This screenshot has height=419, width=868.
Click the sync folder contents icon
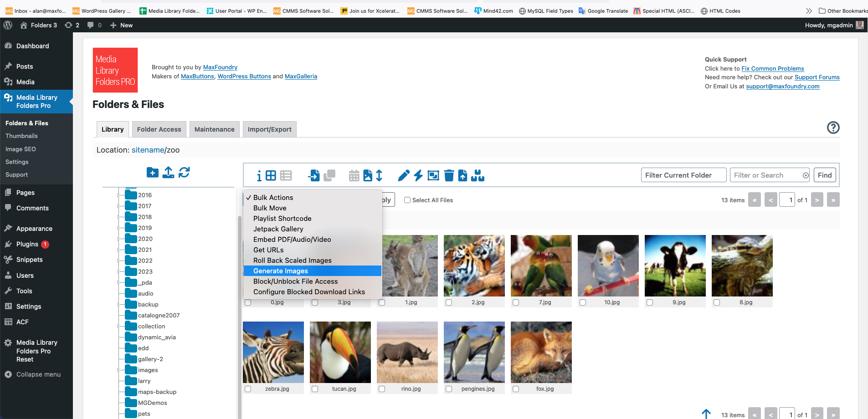184,173
